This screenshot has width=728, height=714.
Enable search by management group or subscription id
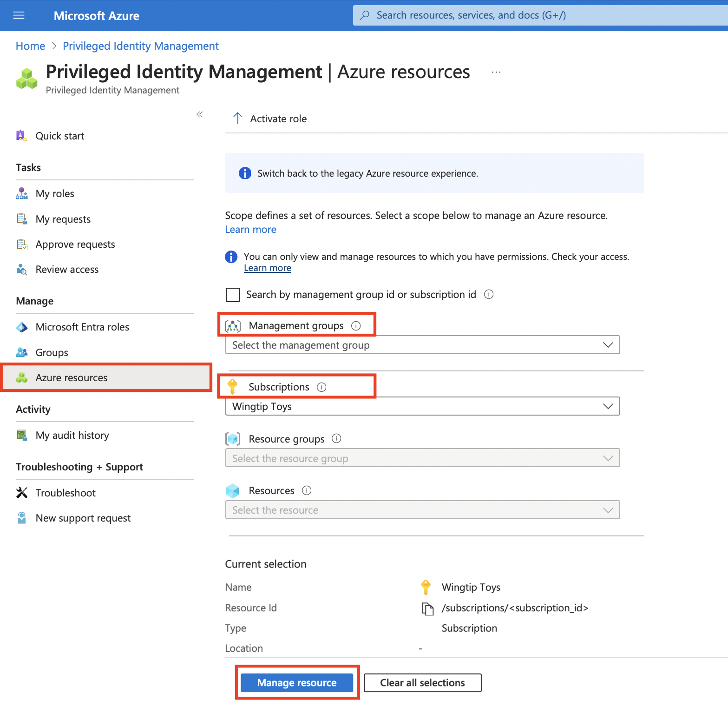[233, 295]
